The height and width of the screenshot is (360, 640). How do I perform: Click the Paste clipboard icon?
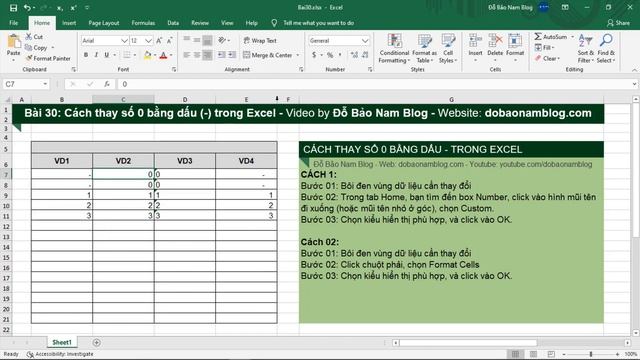[13, 42]
